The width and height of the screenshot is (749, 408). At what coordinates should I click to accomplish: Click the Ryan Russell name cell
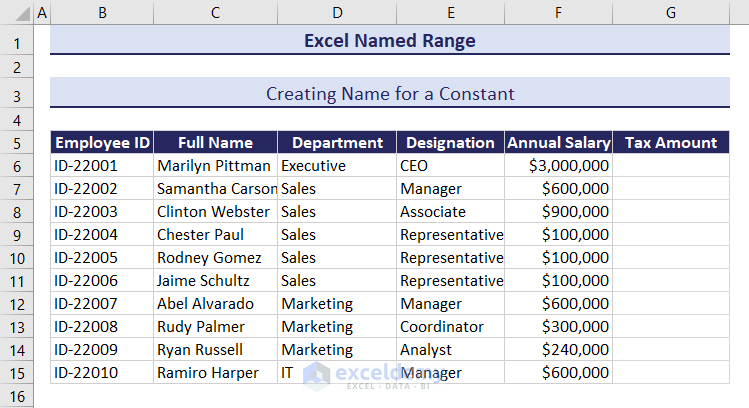pyautogui.click(x=214, y=350)
